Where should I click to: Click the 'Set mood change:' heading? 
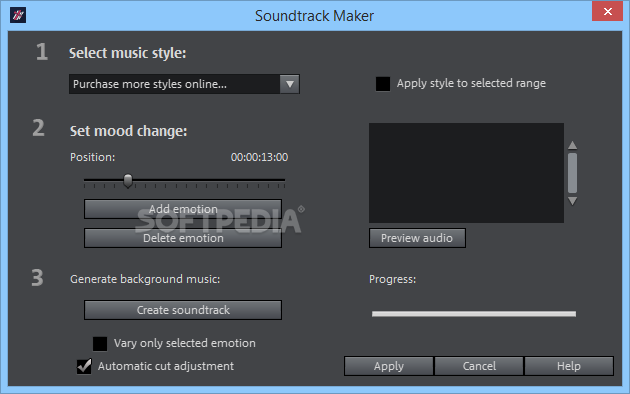[x=129, y=131]
